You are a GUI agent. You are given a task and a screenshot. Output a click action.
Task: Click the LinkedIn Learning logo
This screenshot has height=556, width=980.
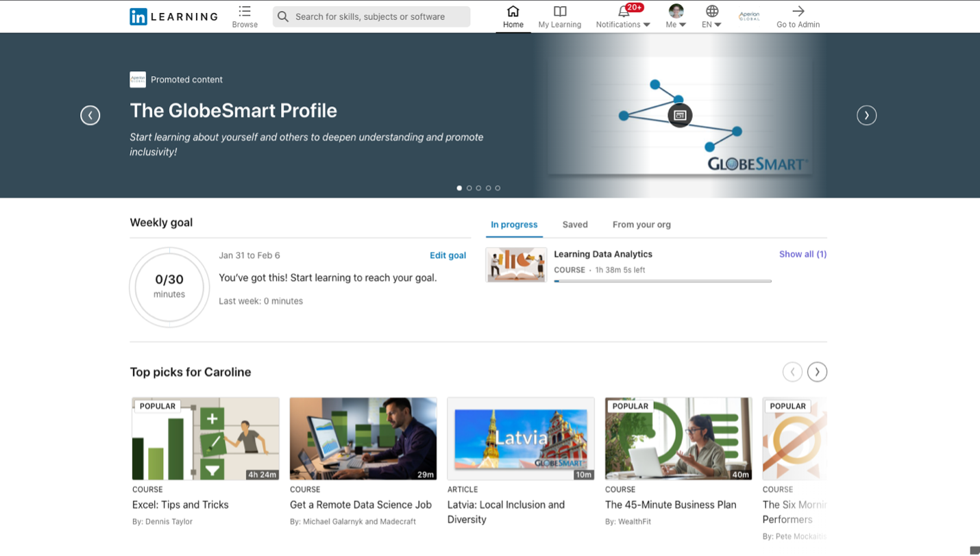[173, 16]
